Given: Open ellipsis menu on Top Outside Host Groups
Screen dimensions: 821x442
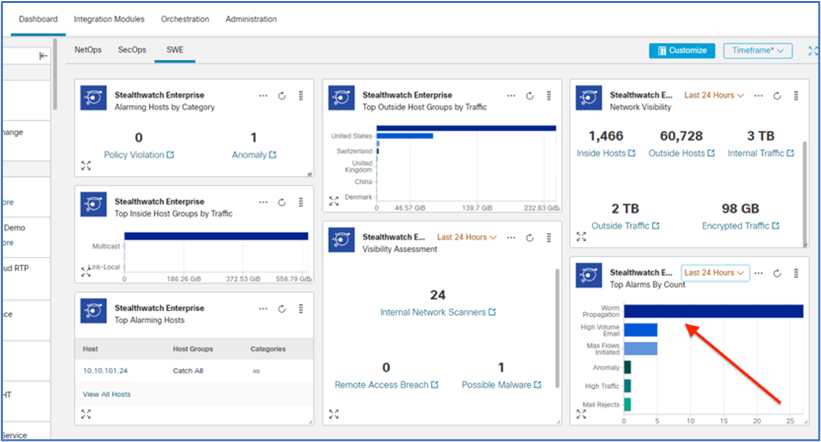Looking at the screenshot, I should click(511, 96).
